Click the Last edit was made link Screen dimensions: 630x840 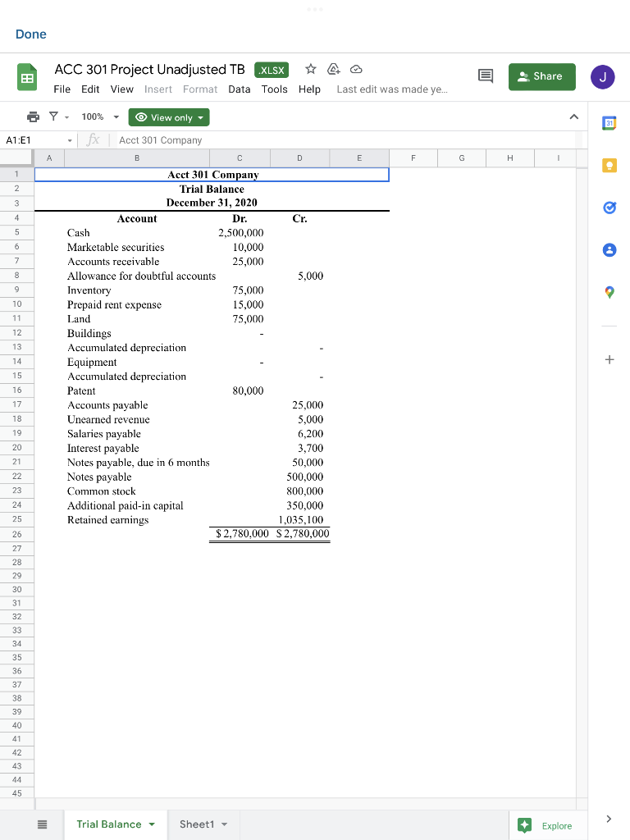pos(392,89)
